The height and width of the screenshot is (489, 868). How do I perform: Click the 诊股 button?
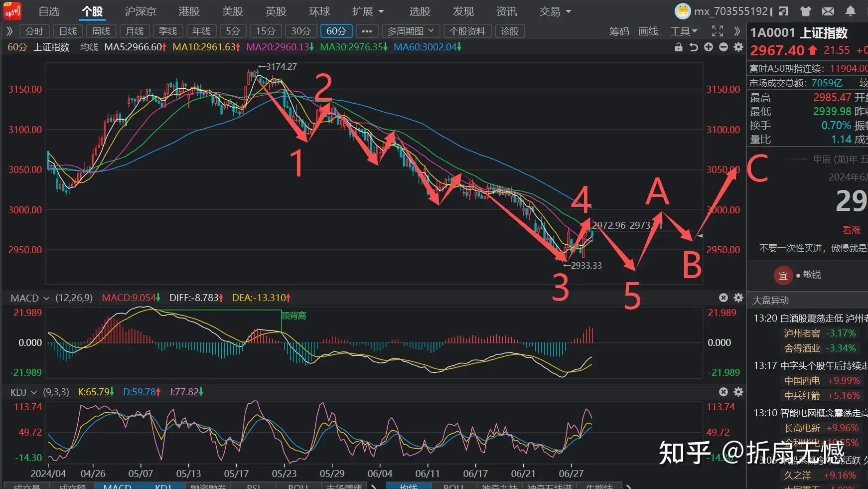(510, 31)
